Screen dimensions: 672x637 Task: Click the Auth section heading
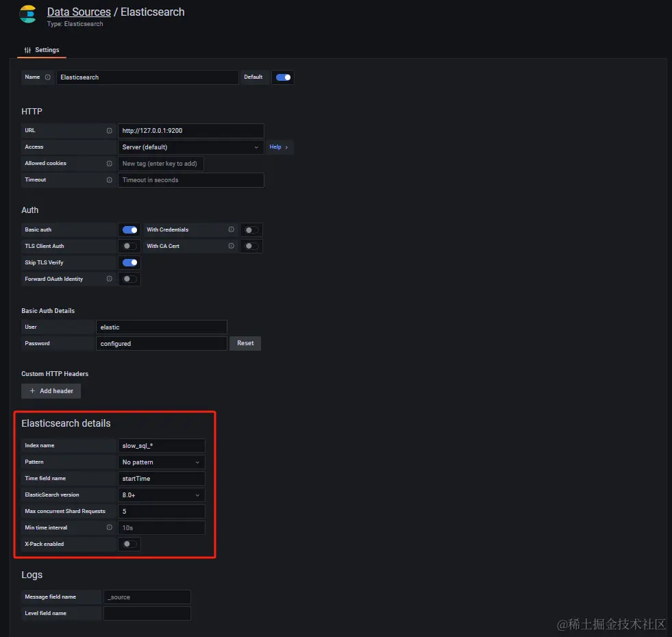coord(30,210)
